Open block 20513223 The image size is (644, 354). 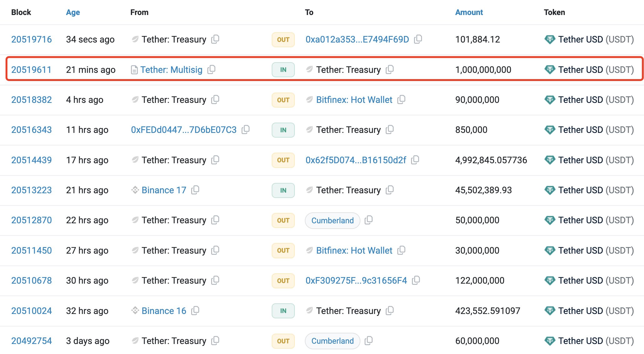click(x=32, y=190)
